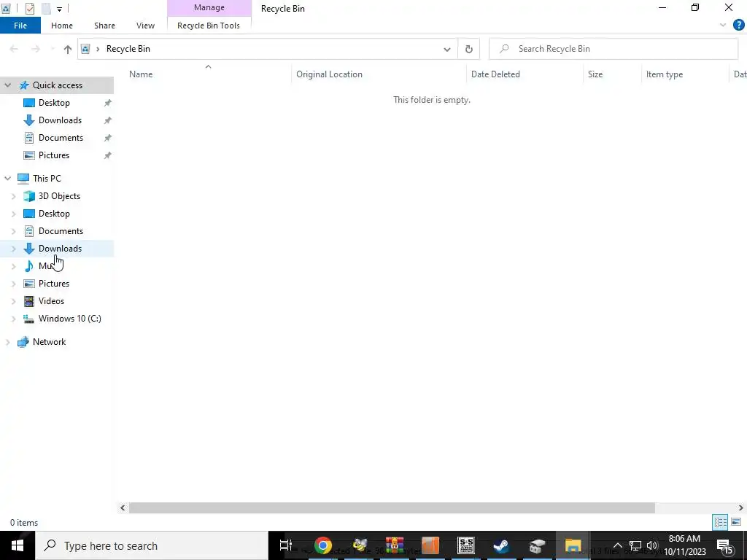
Task: Collapse the This PC tree node
Action: [7, 179]
